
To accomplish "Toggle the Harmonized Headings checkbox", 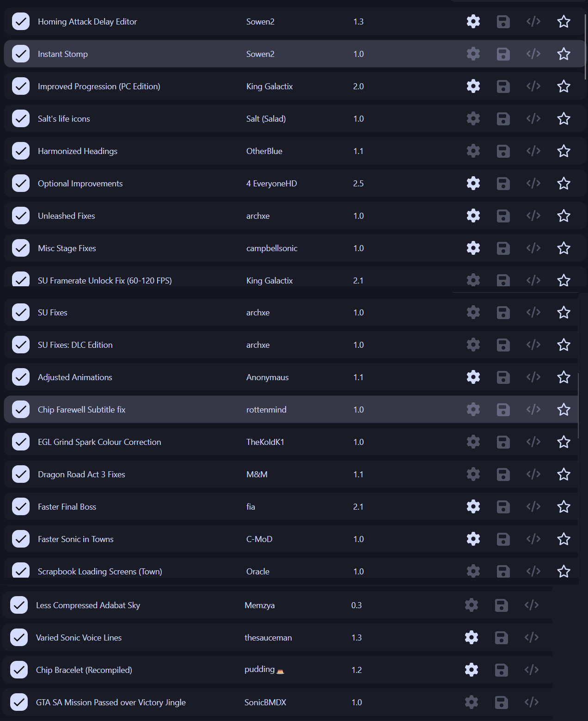I will pos(21,151).
